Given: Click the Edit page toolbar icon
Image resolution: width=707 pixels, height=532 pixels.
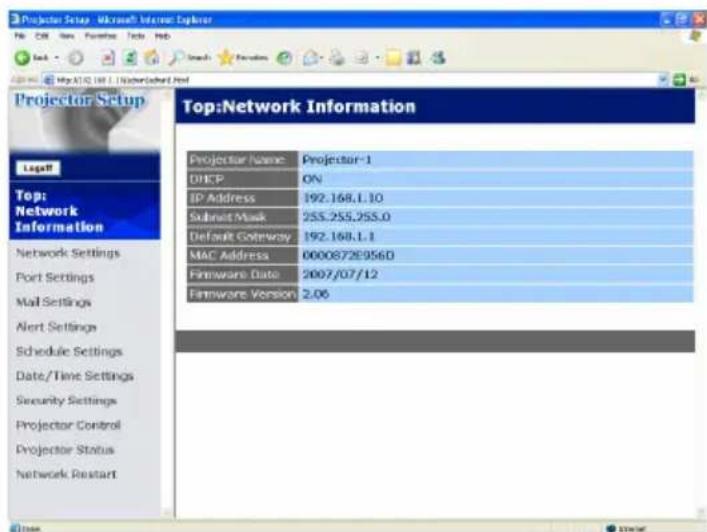Looking at the screenshot, I should coord(362,58).
